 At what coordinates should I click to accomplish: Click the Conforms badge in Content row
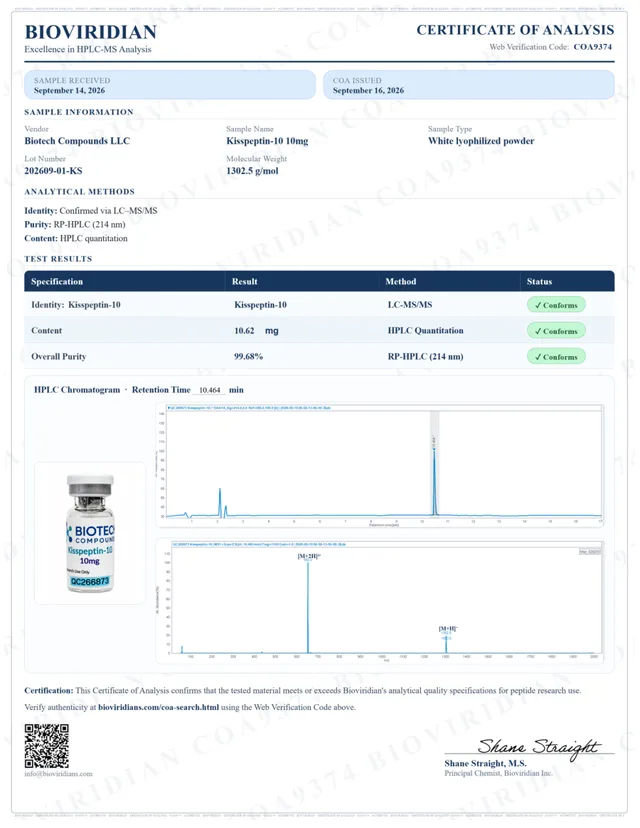[x=556, y=331]
